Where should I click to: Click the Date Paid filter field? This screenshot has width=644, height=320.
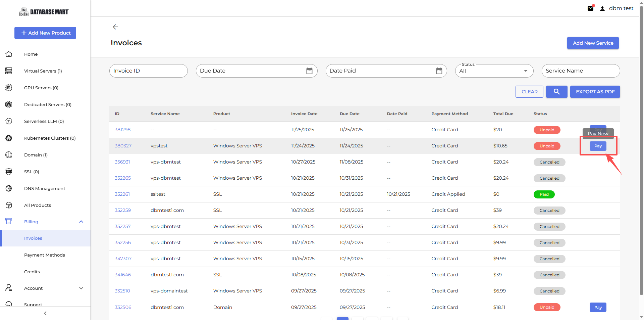point(386,71)
